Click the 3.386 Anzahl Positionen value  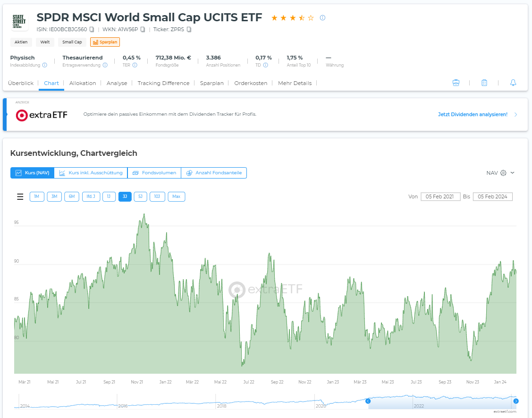213,58
